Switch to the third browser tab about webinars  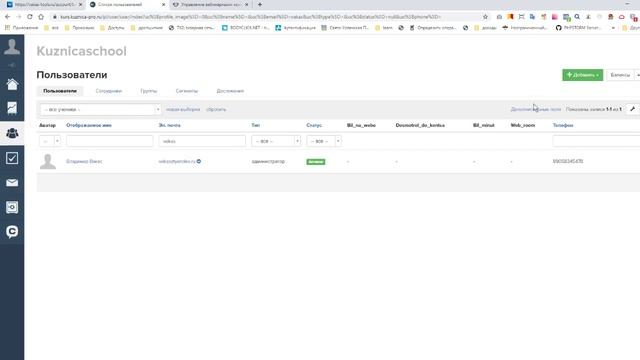210,4
